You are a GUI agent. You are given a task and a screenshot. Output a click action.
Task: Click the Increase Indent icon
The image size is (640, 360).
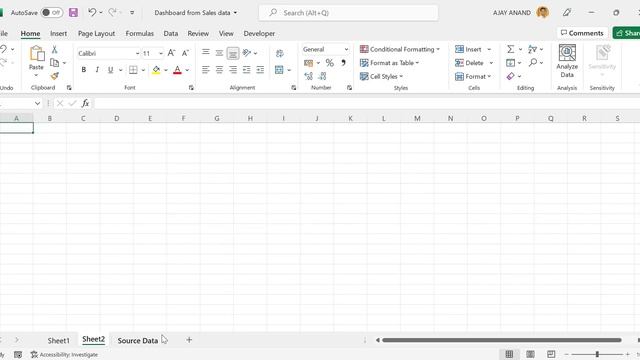pyautogui.click(x=260, y=70)
